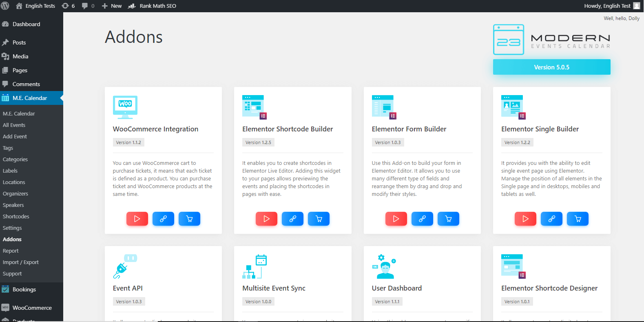This screenshot has width=644, height=322.
Task: Open the Rank Math SEO menu
Action: tap(152, 6)
